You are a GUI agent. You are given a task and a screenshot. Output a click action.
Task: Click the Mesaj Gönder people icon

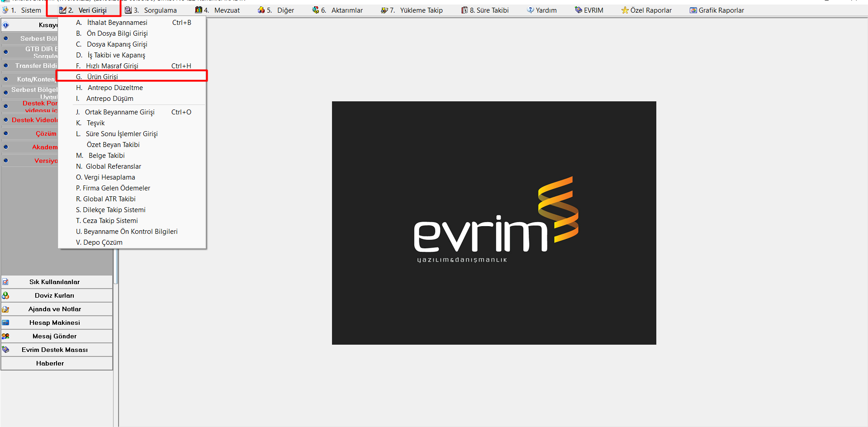(x=5, y=336)
